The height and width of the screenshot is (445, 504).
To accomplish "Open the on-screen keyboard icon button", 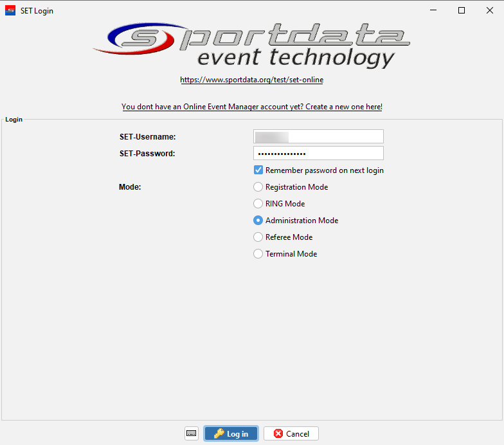I will tap(192, 433).
